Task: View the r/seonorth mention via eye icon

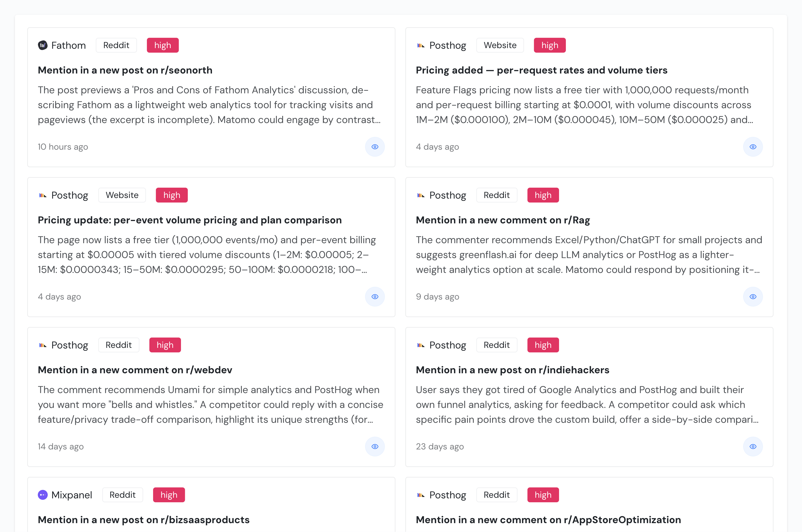Action: pyautogui.click(x=375, y=147)
